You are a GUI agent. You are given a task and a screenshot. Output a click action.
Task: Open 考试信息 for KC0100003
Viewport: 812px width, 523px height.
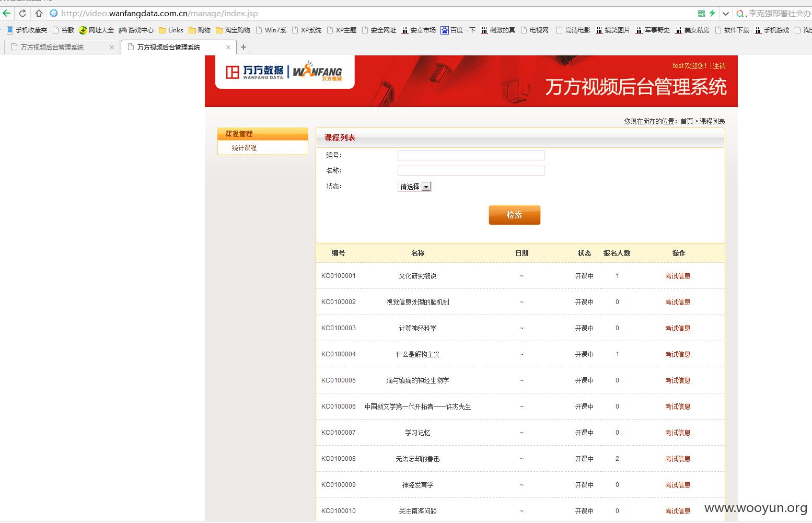678,328
